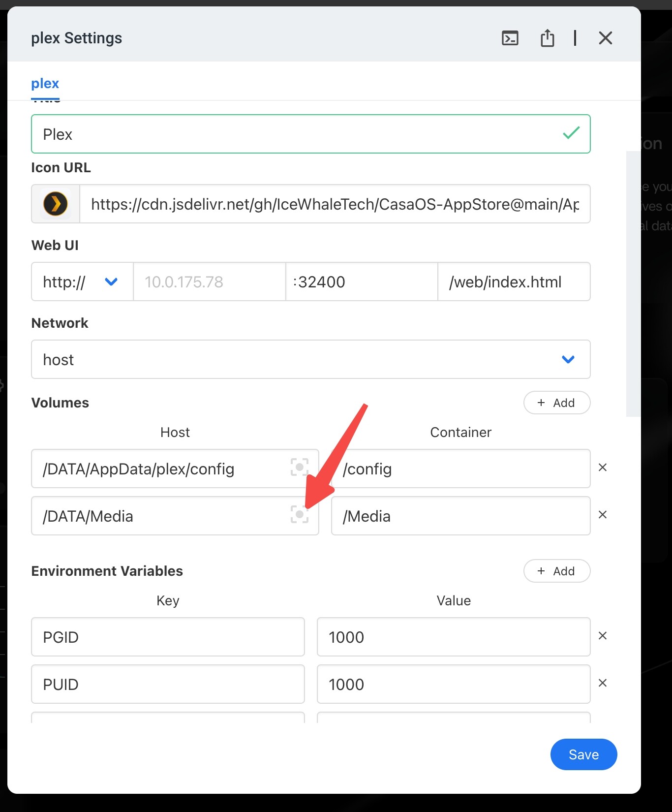Remove the /Media volume mapping
The width and height of the screenshot is (672, 812).
coord(602,515)
